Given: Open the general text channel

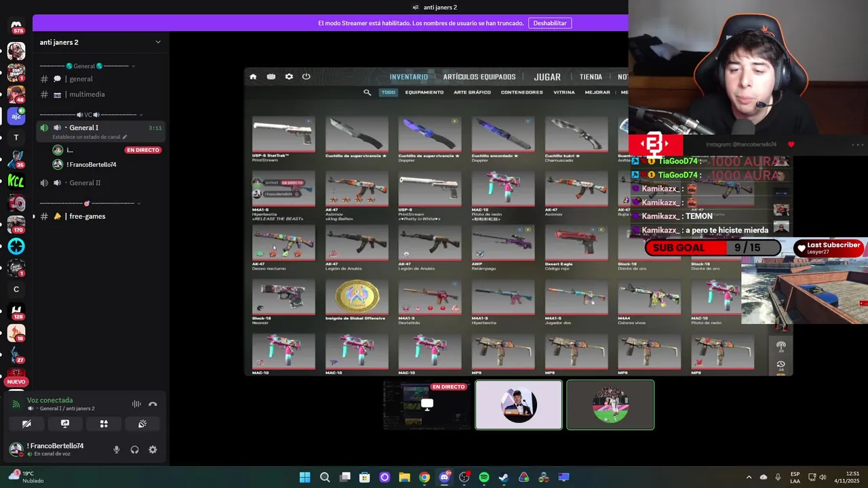Looking at the screenshot, I should [101, 79].
